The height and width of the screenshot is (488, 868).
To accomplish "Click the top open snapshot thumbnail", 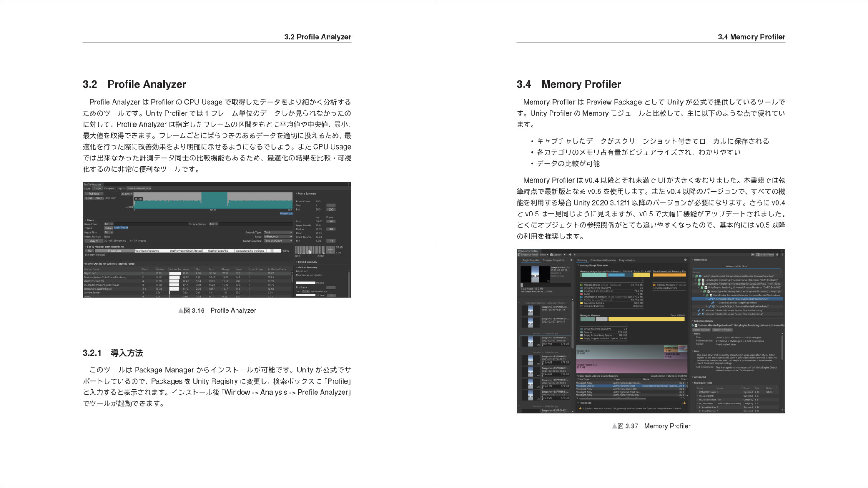I will [x=535, y=274].
